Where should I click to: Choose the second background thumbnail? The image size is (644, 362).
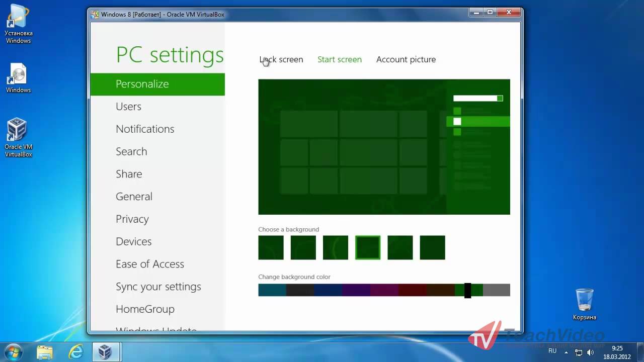click(x=303, y=247)
